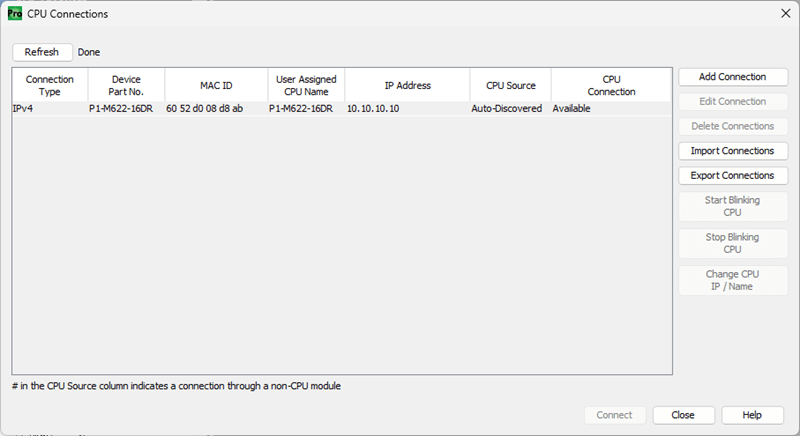Select the MAC ID 60 52 d0 08 d8 ab cell

click(204, 109)
